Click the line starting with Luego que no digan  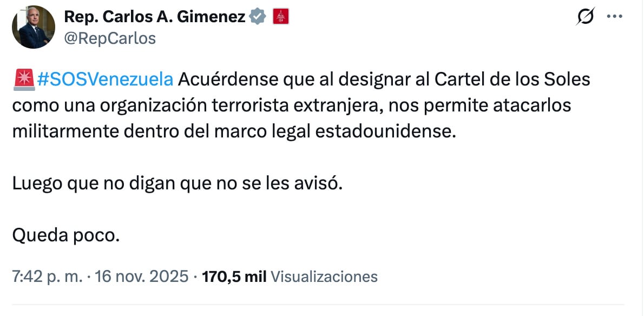click(178, 183)
